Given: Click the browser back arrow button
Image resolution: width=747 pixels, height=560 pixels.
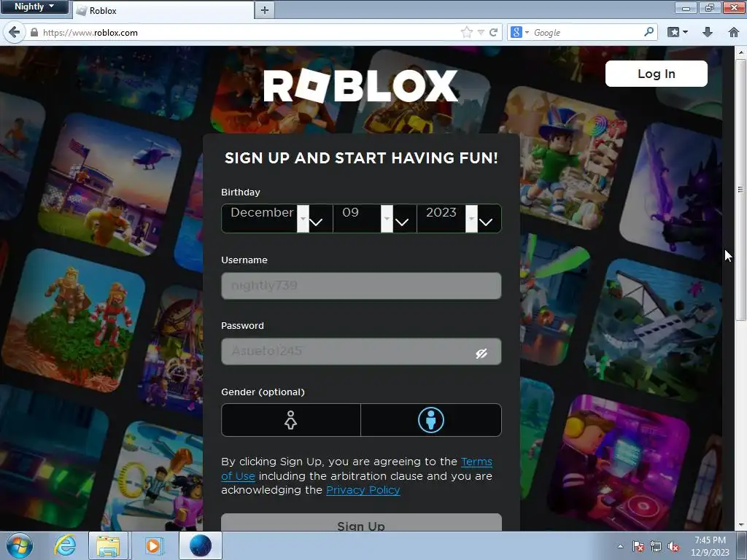Looking at the screenshot, I should pos(14,32).
